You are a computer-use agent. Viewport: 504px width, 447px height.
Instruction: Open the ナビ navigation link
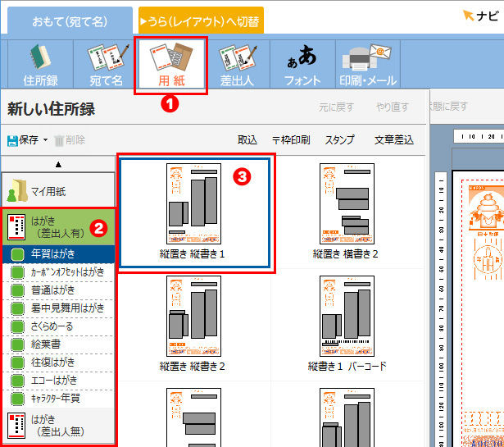click(481, 16)
